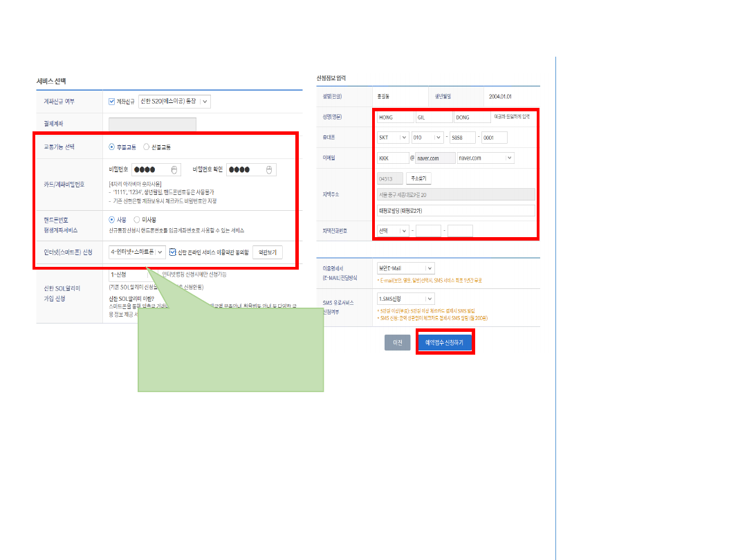Image resolution: width=747 pixels, height=560 pixels.
Task: Click the 주소찾기 address search button
Action: 418,178
